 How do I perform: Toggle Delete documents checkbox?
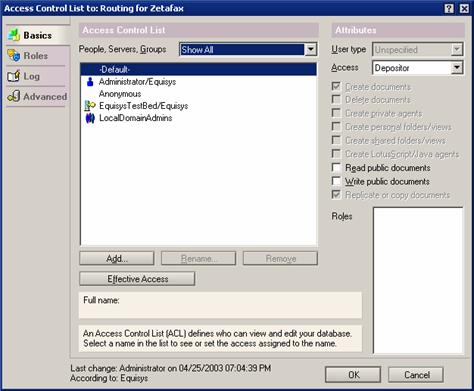click(336, 99)
